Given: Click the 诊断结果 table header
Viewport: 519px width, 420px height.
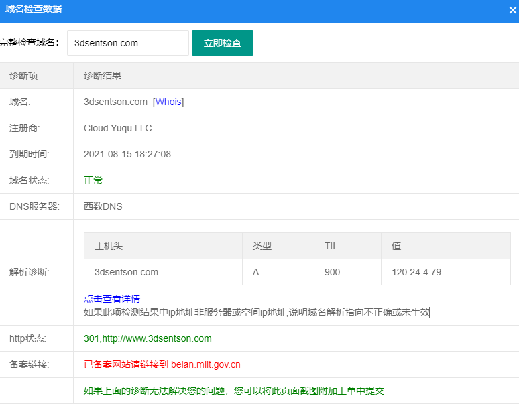Looking at the screenshot, I should coord(103,76).
